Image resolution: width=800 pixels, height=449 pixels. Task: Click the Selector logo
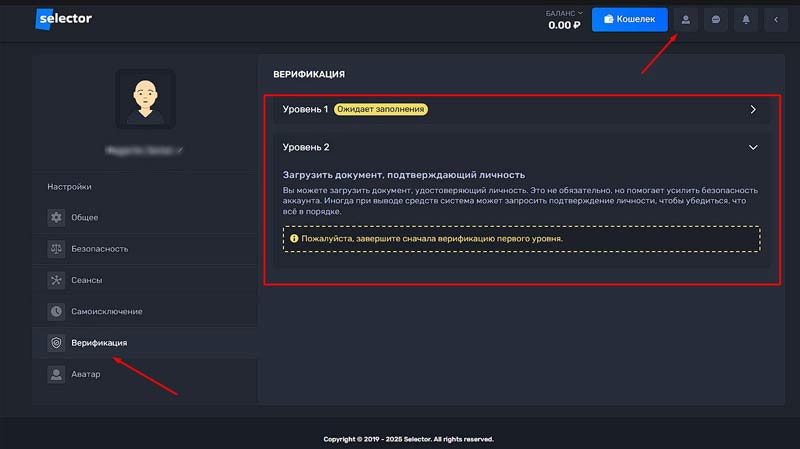click(64, 18)
